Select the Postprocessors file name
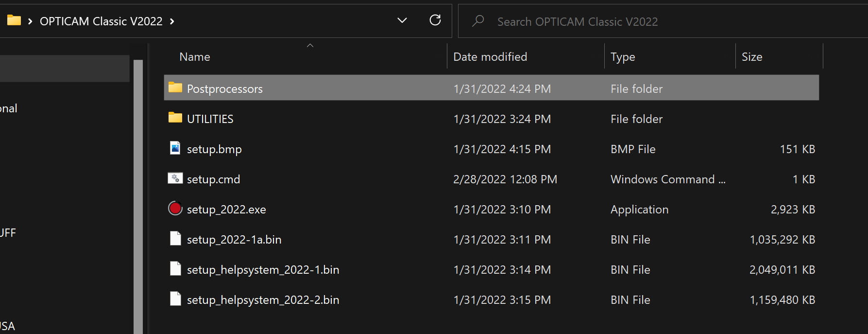The height and width of the screenshot is (334, 868). pos(225,89)
